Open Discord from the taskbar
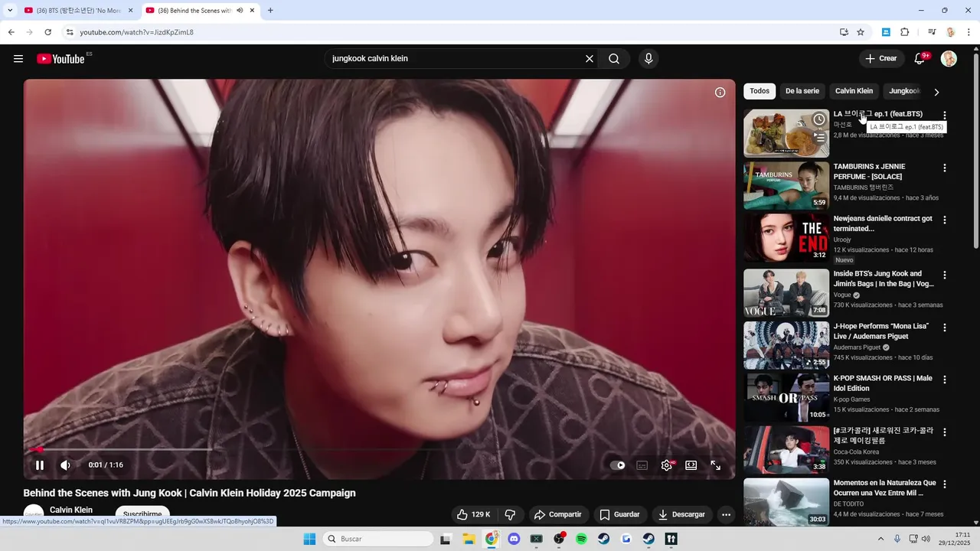Viewport: 980px width, 551px height. pos(514,540)
